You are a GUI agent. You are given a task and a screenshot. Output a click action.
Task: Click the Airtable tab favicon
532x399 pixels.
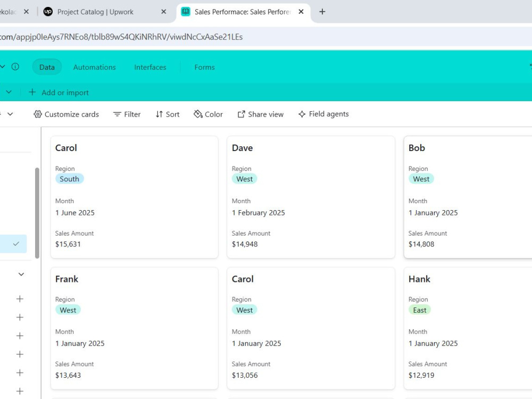(186, 12)
